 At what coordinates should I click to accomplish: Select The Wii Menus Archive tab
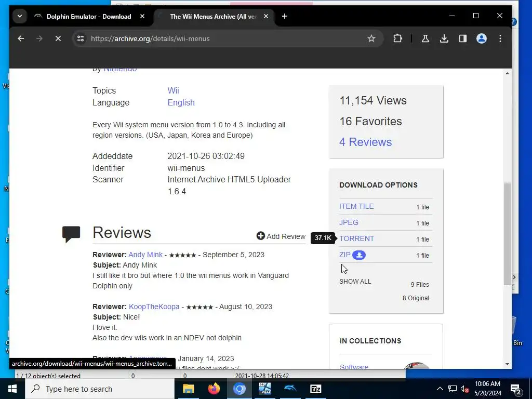[214, 16]
